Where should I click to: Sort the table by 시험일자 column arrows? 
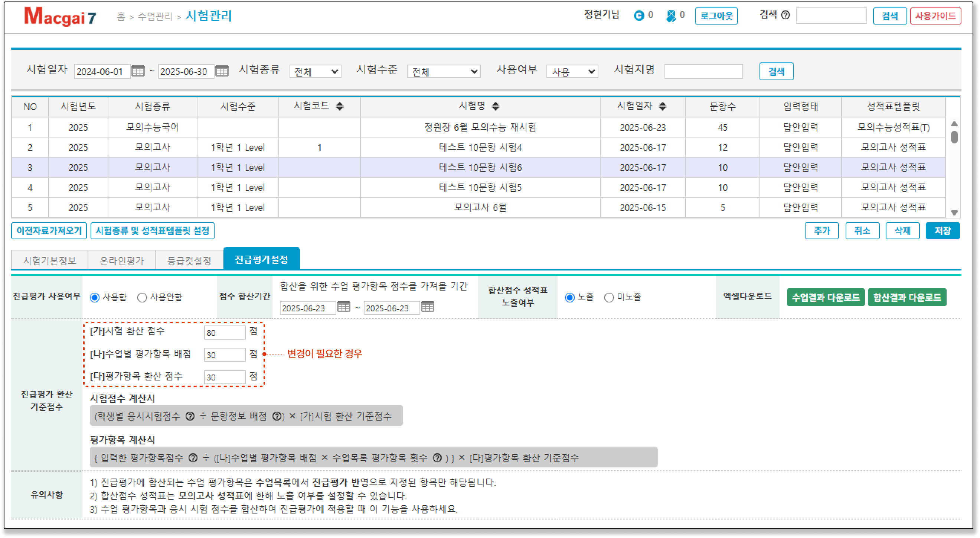(662, 106)
